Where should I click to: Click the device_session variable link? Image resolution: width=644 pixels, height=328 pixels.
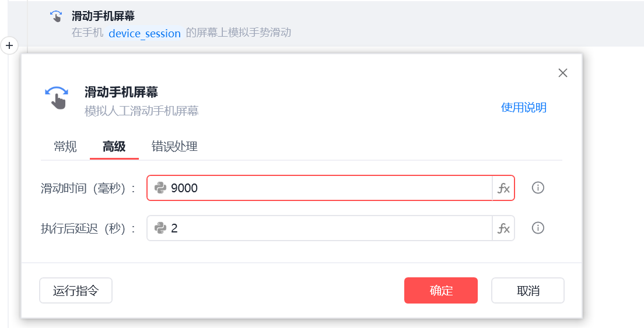point(145,33)
